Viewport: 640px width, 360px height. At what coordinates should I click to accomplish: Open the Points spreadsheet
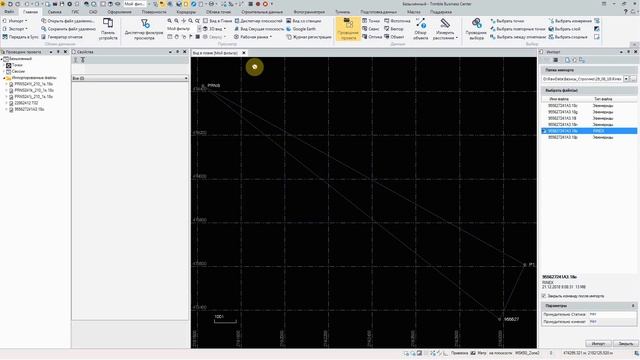[x=371, y=21]
